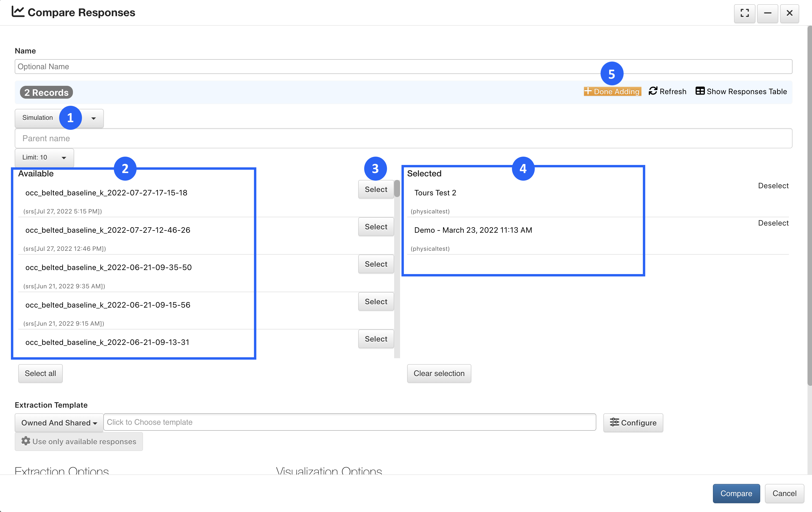The height and width of the screenshot is (512, 812).
Task: Minimize the Compare Responses dialog
Action: click(x=768, y=13)
